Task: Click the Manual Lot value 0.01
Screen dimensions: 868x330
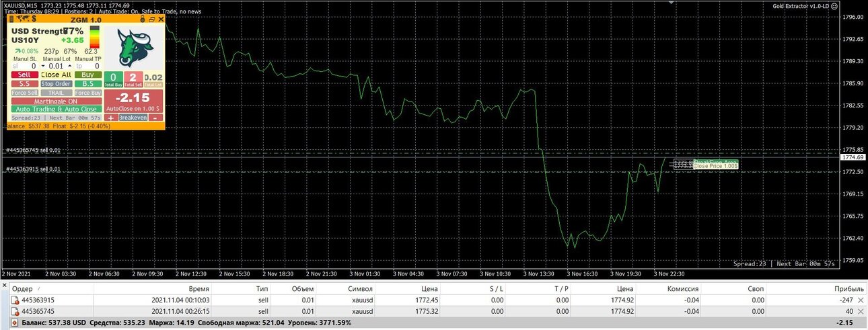Action: (56, 66)
